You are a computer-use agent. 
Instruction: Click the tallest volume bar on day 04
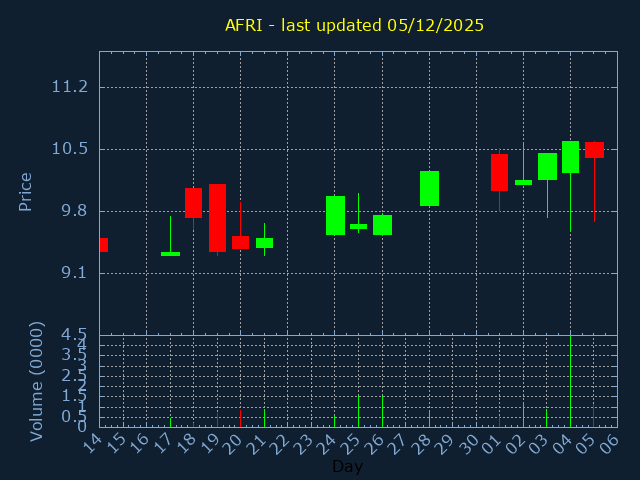click(x=570, y=382)
